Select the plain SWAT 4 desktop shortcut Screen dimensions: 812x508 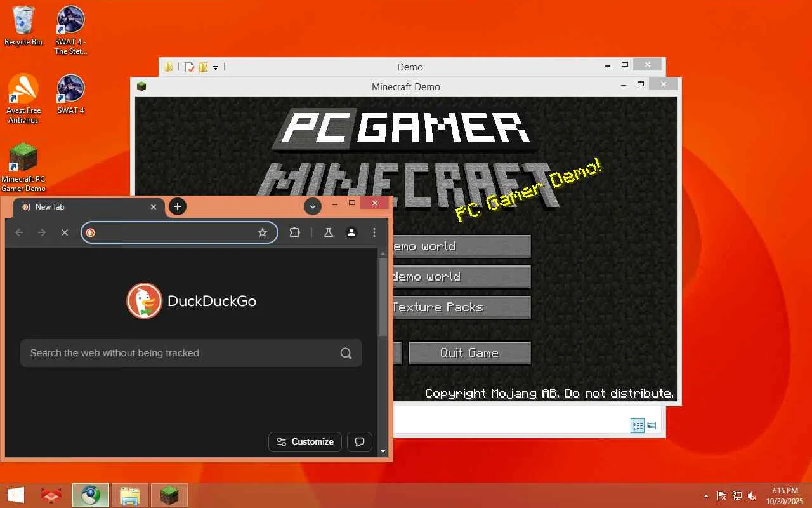point(71,94)
